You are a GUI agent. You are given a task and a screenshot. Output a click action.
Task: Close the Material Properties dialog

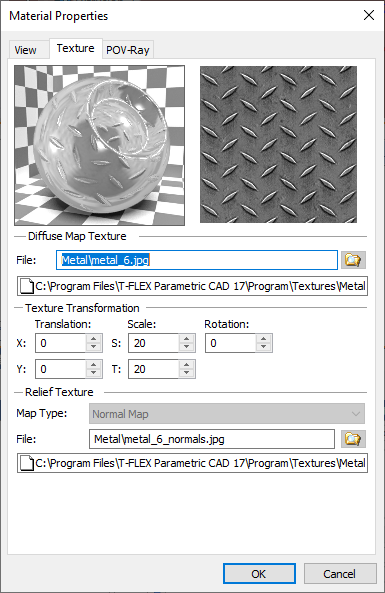pyautogui.click(x=369, y=15)
